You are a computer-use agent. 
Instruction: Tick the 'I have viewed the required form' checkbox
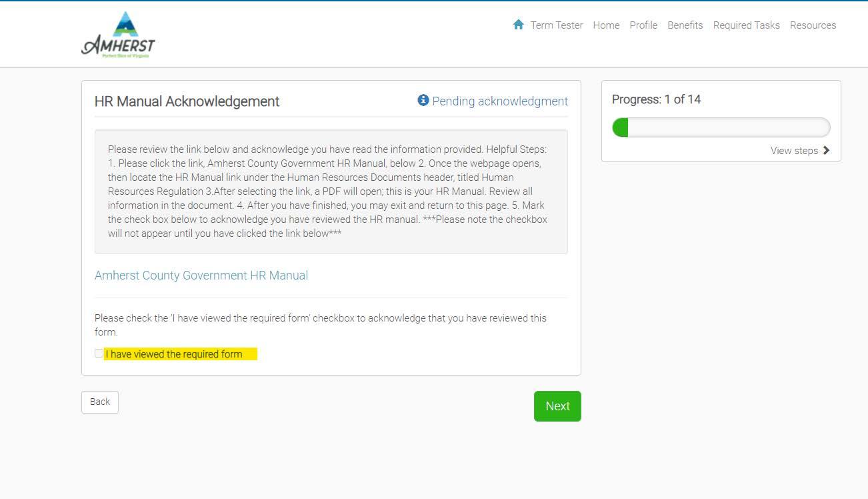99,354
